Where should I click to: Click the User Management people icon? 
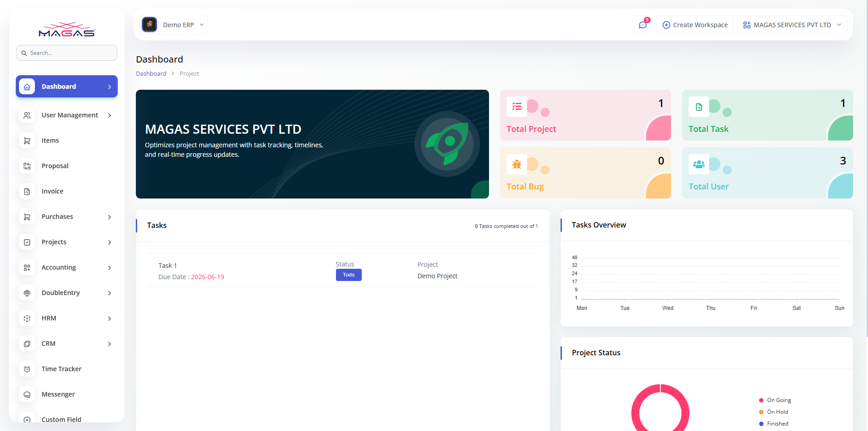(27, 116)
